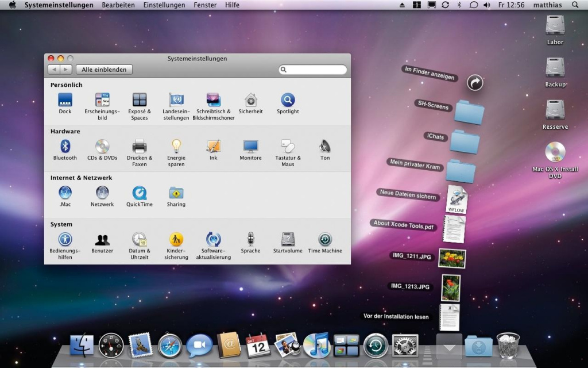Expand the volume control in menu bar
This screenshot has width=588, height=368.
pos(487,5)
